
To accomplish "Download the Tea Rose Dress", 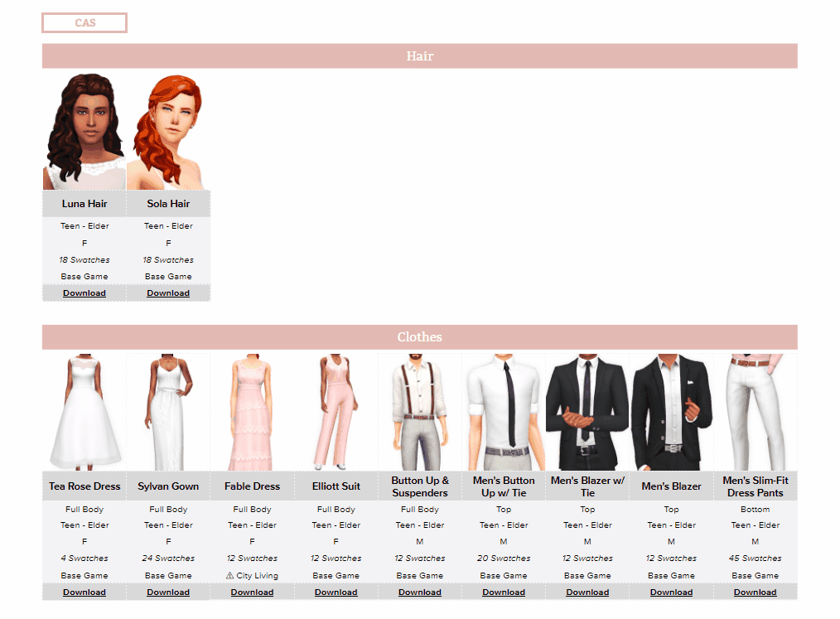I will click(84, 592).
